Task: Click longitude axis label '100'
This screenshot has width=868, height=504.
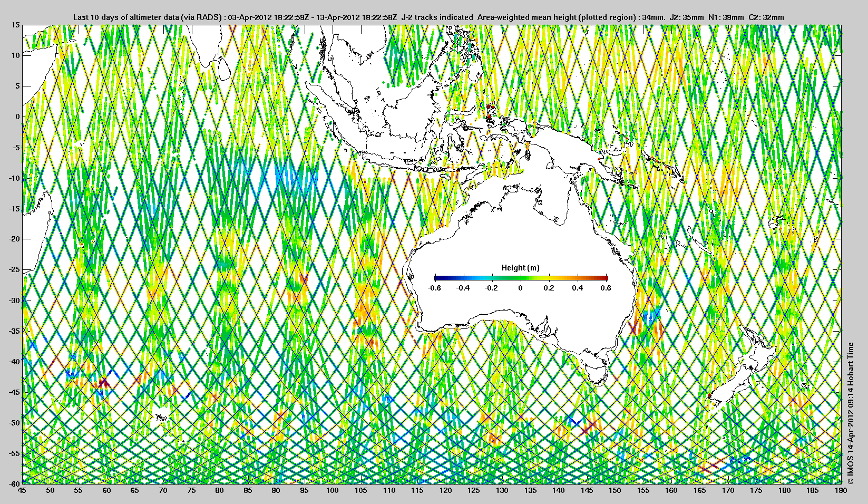Action: click(333, 490)
